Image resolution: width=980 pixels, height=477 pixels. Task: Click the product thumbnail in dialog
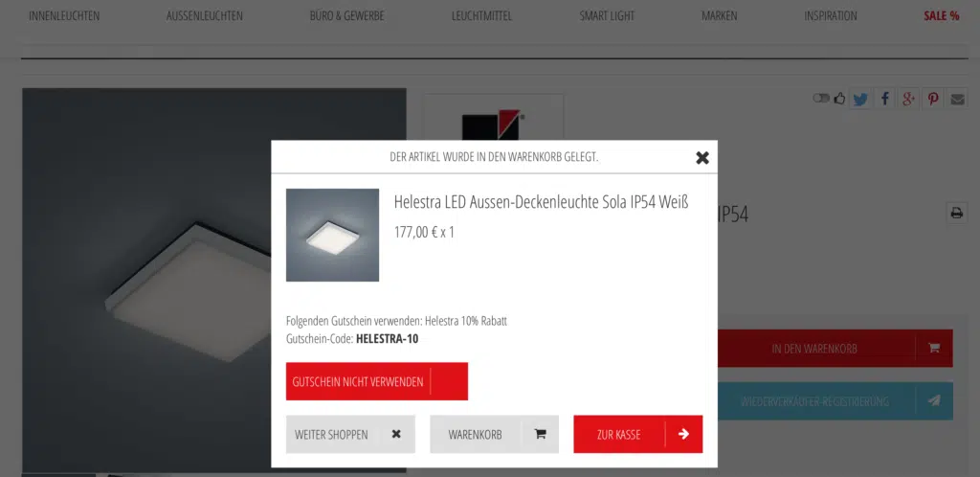(332, 235)
